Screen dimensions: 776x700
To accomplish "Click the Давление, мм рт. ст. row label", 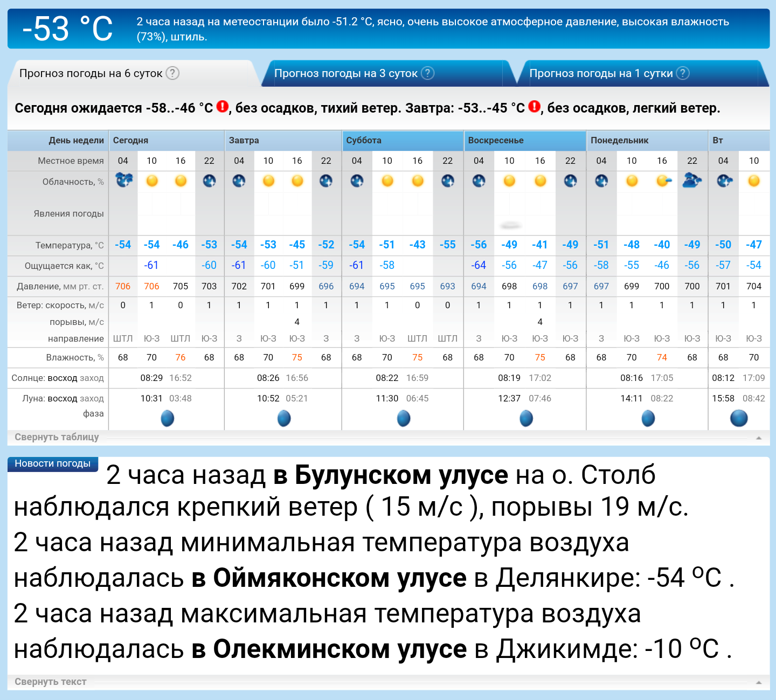I will (x=60, y=286).
